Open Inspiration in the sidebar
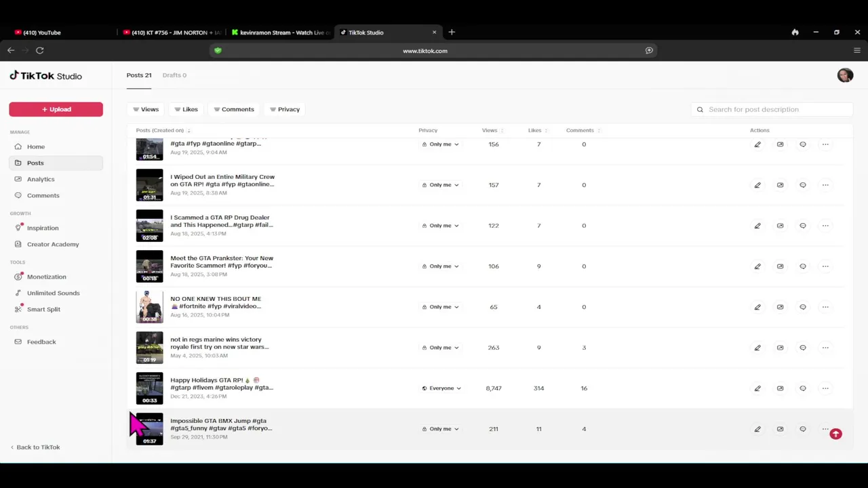Screen dimensions: 868x488 pos(56,228)
